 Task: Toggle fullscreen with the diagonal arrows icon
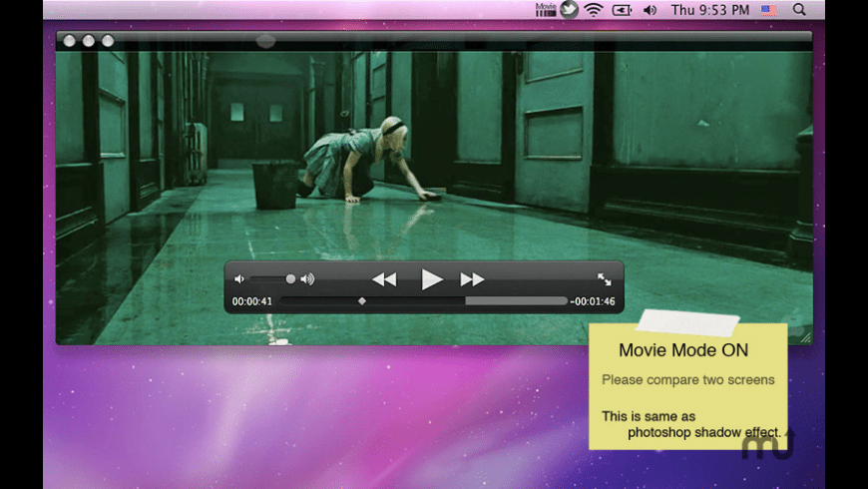(605, 279)
